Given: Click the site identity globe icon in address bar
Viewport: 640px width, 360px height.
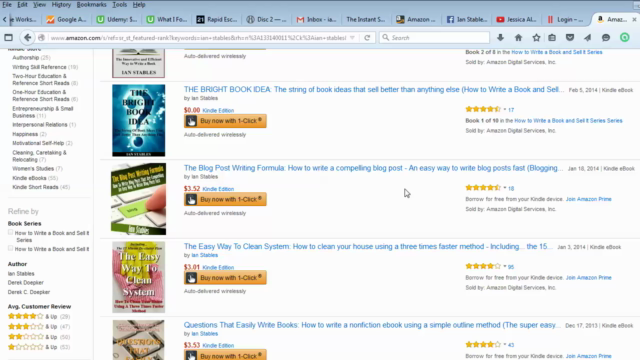Looking at the screenshot, I should [41, 38].
